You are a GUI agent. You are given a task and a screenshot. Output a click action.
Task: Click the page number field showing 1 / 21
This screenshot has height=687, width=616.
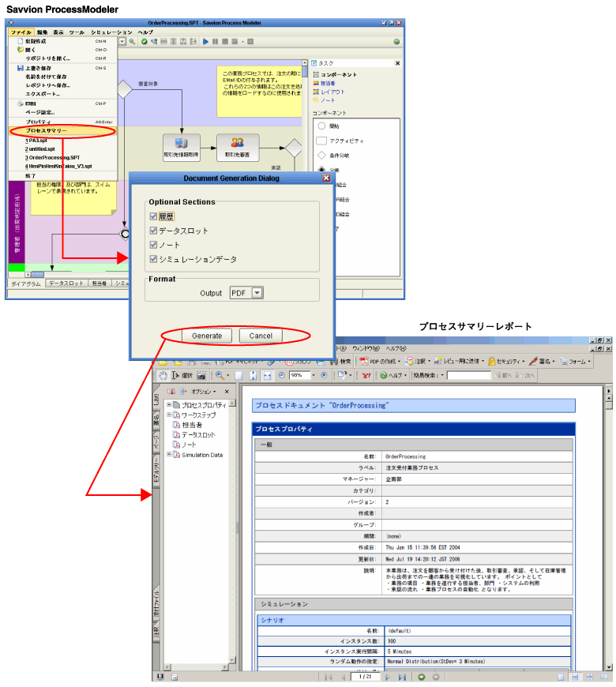(365, 677)
